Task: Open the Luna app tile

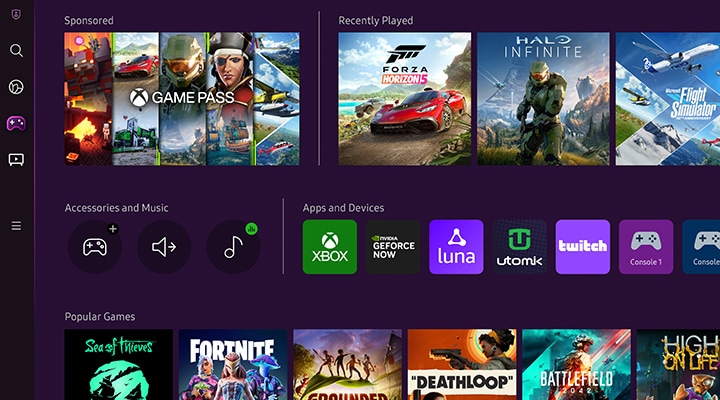Action: (x=456, y=247)
